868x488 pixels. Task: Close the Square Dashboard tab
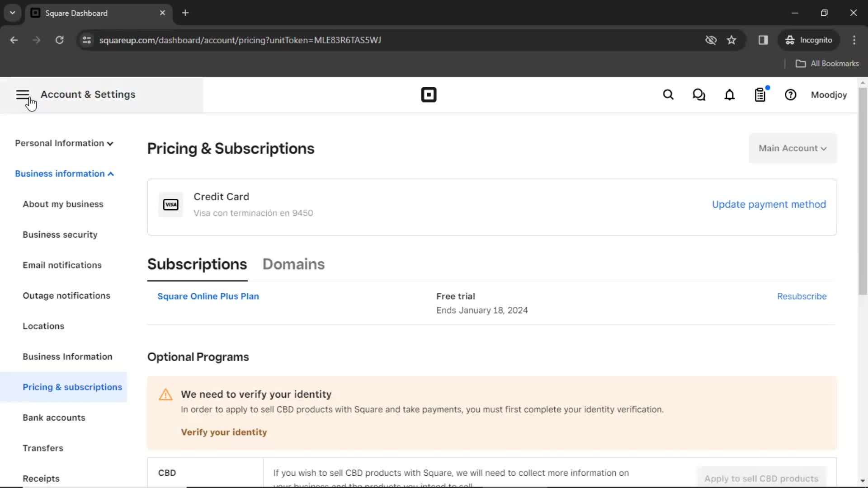162,13
